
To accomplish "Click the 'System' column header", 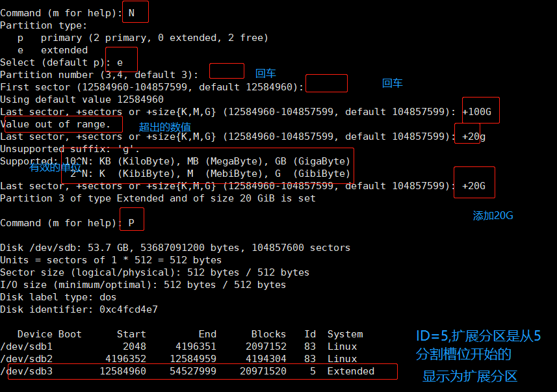I will (345, 334).
